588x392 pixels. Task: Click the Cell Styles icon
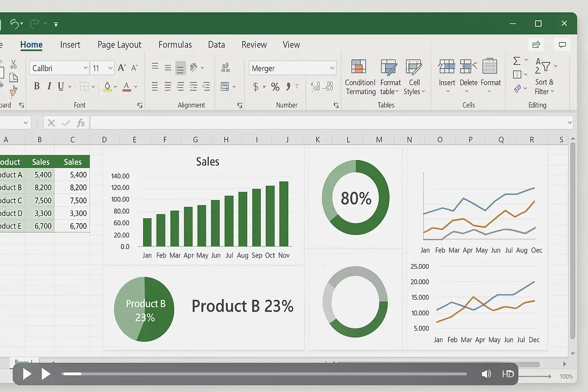414,67
